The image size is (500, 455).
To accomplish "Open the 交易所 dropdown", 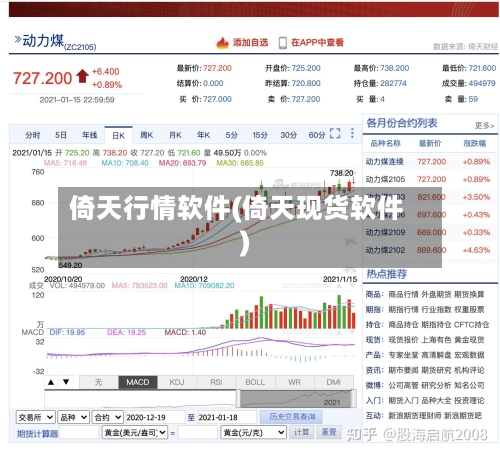I will point(36,417).
